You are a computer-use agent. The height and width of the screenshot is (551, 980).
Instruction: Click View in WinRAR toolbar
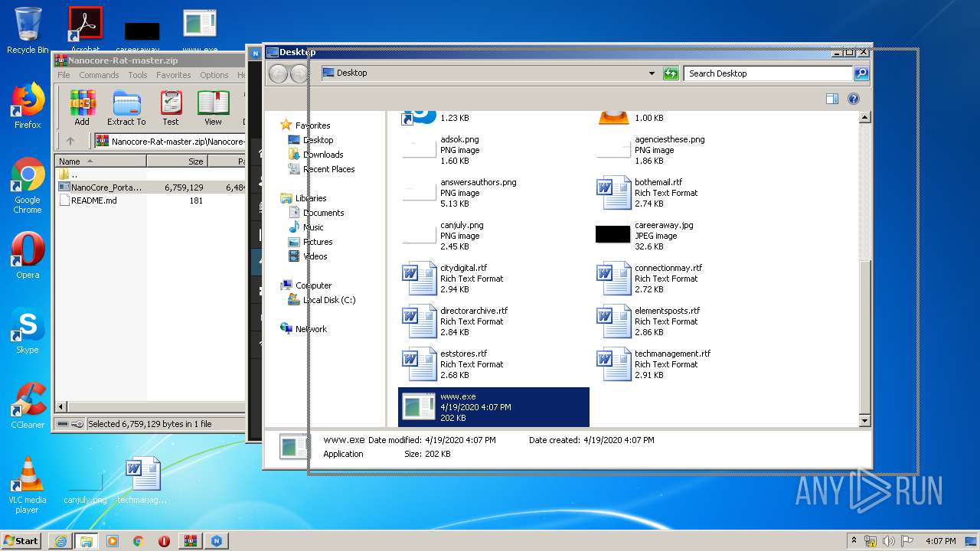(213, 108)
